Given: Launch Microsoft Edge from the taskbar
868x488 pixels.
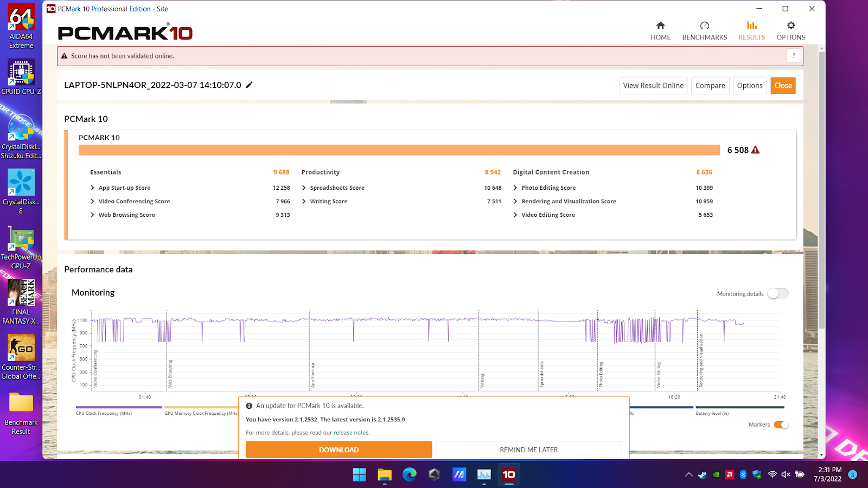Looking at the screenshot, I should point(410,475).
